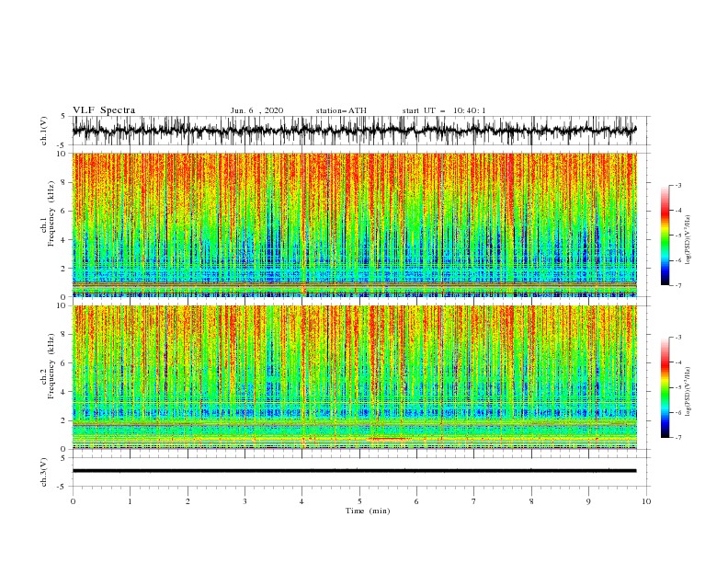Click Time axis tick label "6"
This screenshot has height=563, width=728.
416,501
